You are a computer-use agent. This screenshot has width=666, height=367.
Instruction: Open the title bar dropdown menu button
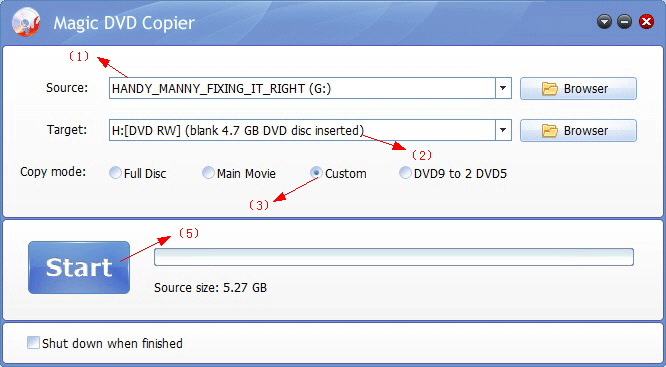click(604, 22)
